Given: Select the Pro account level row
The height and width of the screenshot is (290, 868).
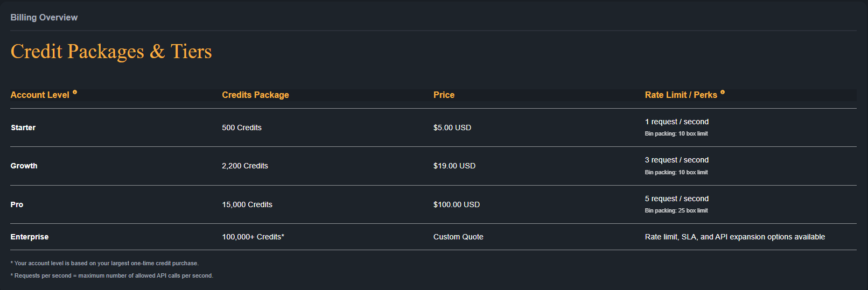Looking at the screenshot, I should click(x=433, y=204).
